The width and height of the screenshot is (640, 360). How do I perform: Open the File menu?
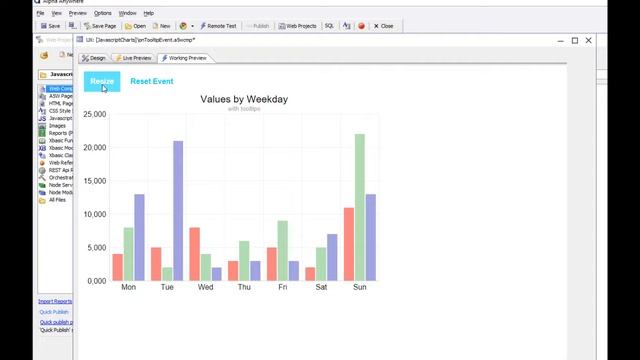(x=40, y=13)
